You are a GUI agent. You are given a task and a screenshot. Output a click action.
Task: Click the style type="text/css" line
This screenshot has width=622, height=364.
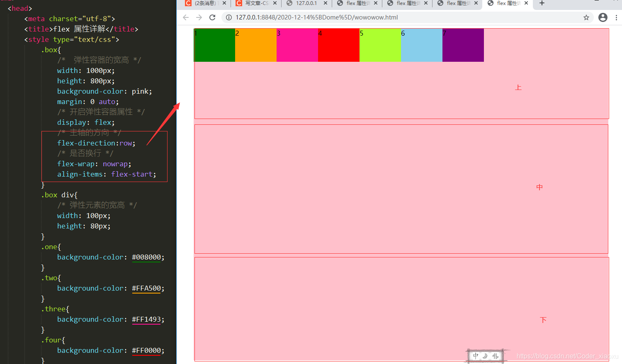click(72, 39)
